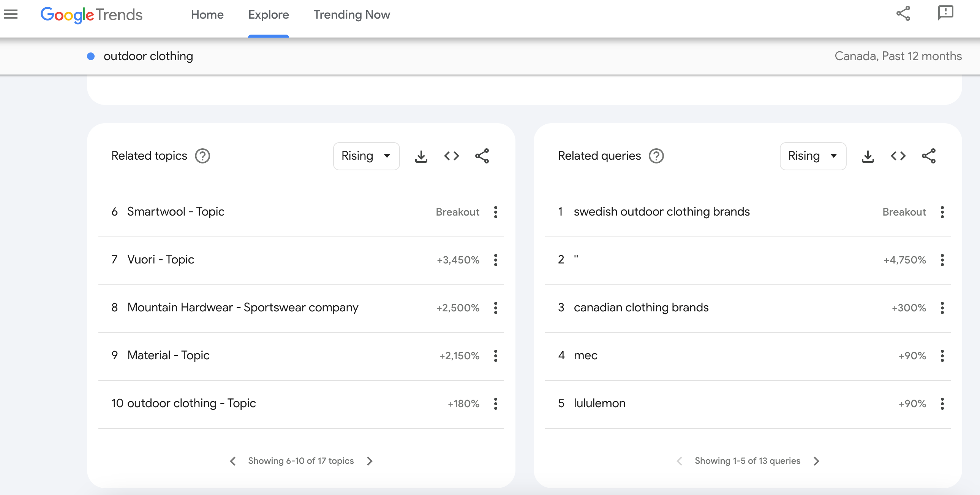This screenshot has height=495, width=980.
Task: Open the Material topic
Action: 168,355
